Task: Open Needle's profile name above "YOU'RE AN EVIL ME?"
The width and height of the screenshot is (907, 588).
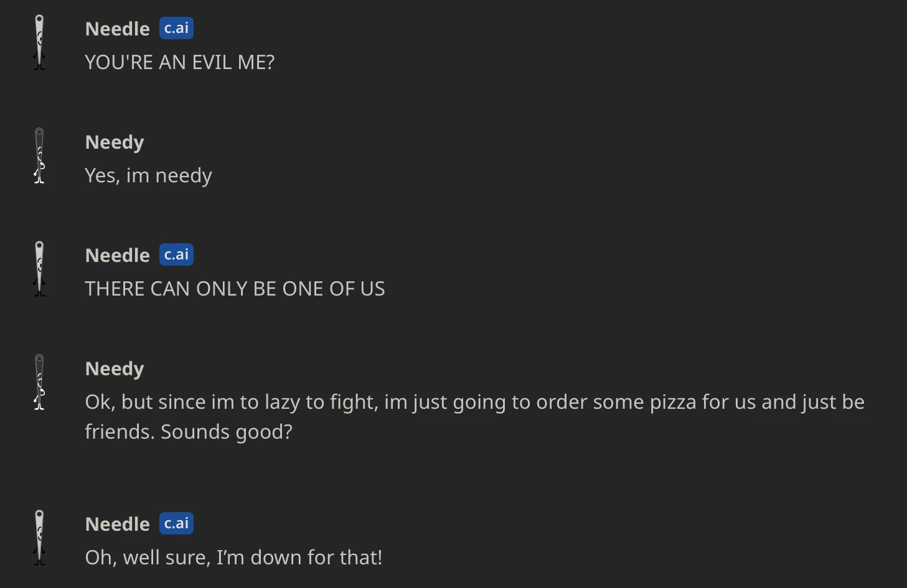Action: [x=117, y=29]
